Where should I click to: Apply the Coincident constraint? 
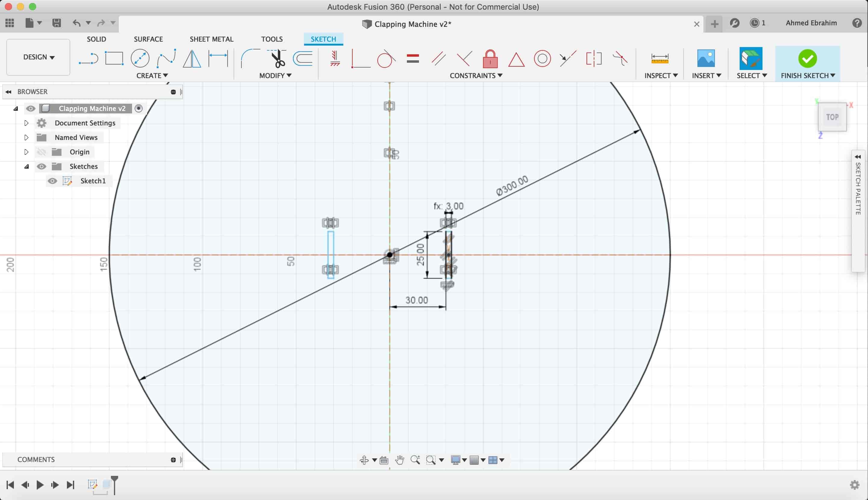[361, 59]
